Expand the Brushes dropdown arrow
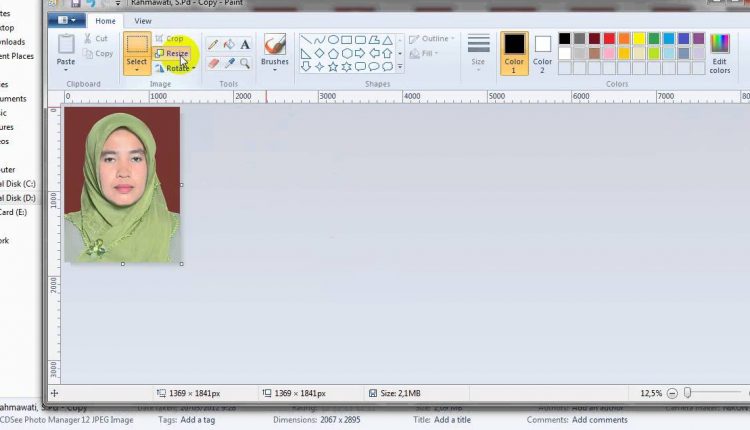 [x=275, y=70]
